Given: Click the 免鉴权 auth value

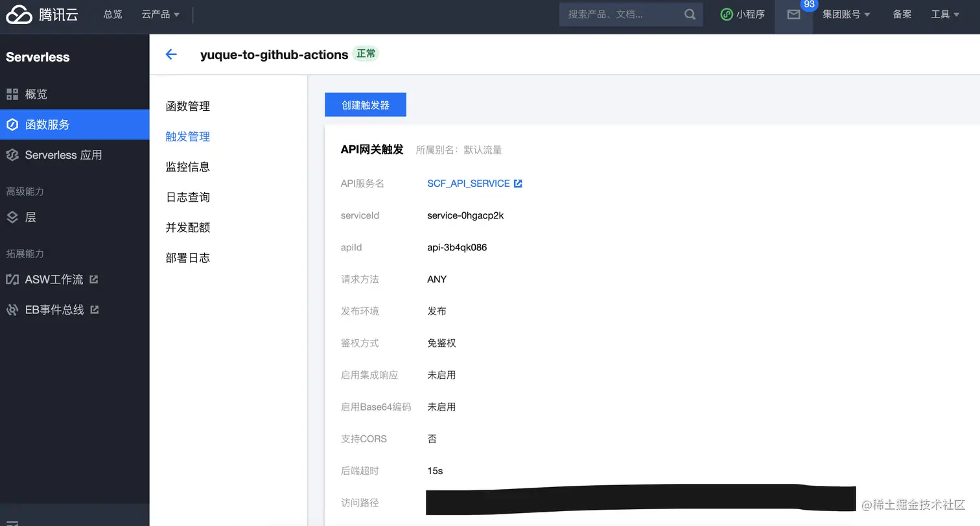Looking at the screenshot, I should pos(441,343).
